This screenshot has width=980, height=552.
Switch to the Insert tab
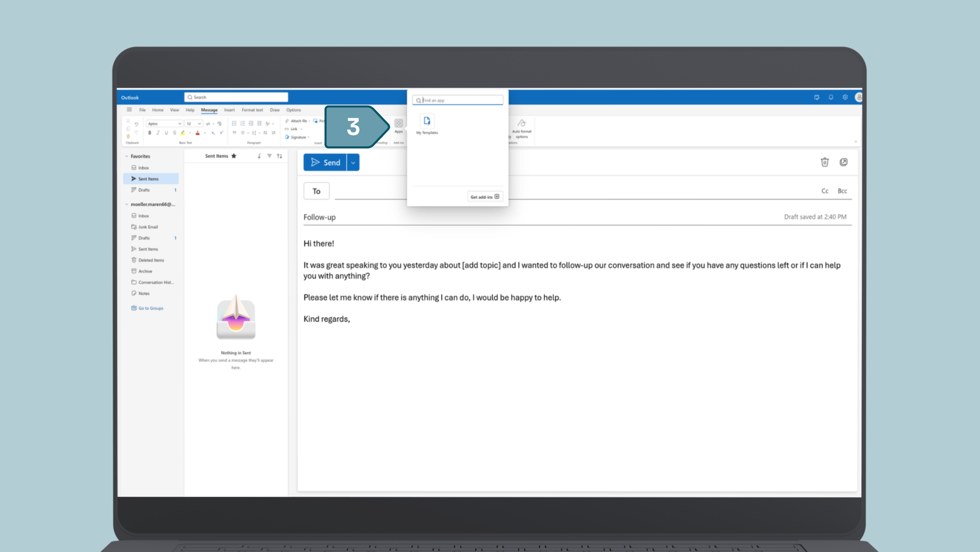coord(229,110)
